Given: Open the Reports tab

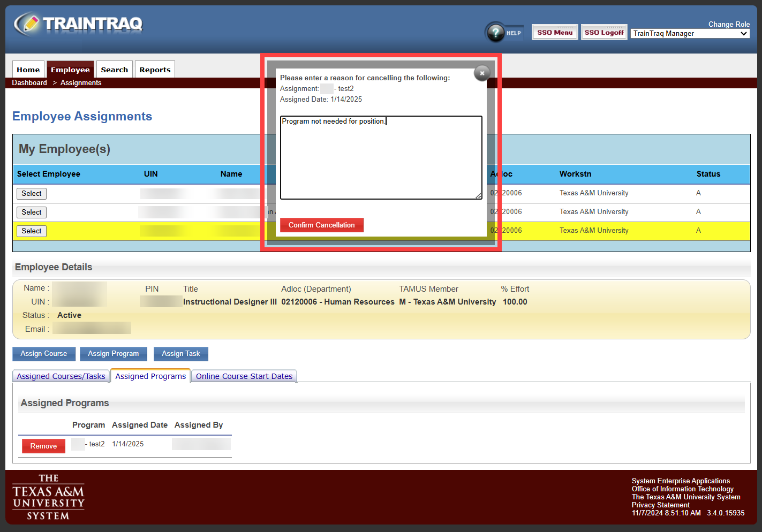Looking at the screenshot, I should (x=155, y=70).
